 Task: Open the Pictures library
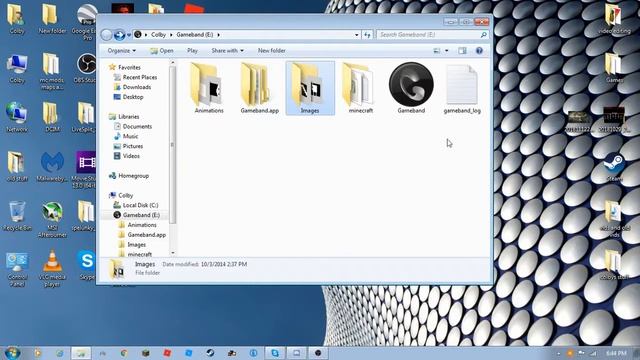pyautogui.click(x=133, y=146)
